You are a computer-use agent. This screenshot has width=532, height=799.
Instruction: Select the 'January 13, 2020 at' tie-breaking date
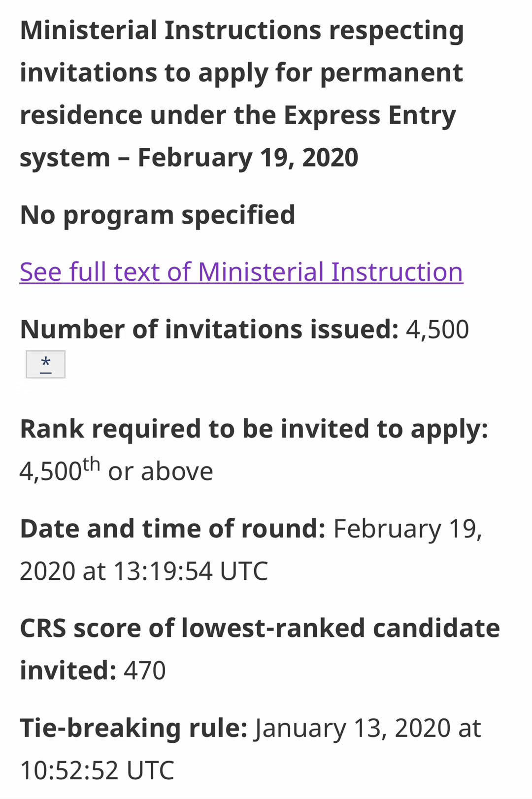pyautogui.click(x=367, y=728)
